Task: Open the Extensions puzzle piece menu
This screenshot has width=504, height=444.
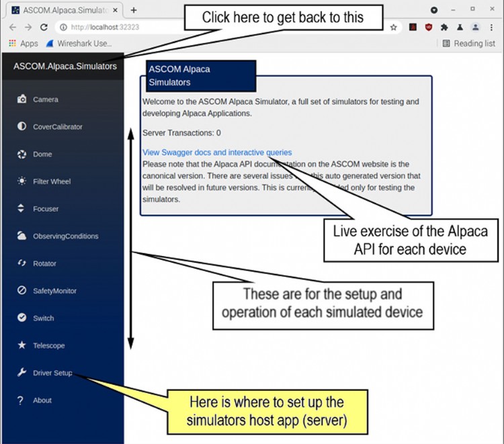Action: pyautogui.click(x=444, y=28)
